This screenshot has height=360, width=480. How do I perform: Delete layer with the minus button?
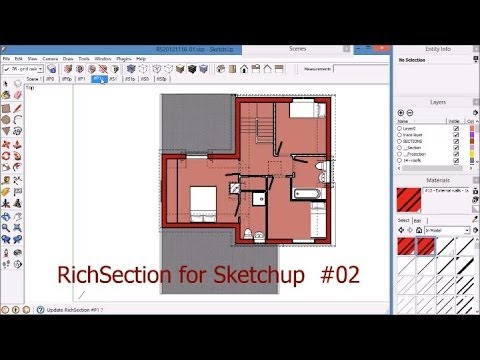pos(410,113)
